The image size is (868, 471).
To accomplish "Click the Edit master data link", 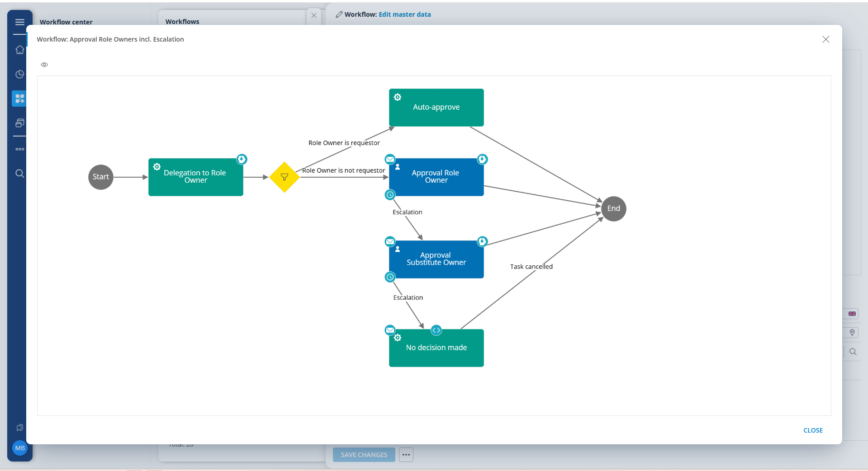I will click(404, 14).
